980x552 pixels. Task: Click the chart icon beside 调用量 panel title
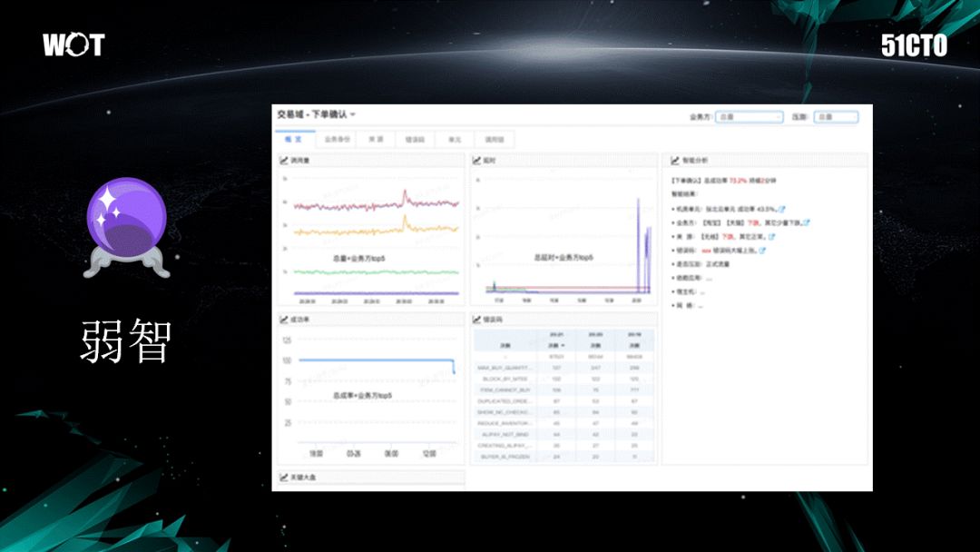pyautogui.click(x=284, y=161)
